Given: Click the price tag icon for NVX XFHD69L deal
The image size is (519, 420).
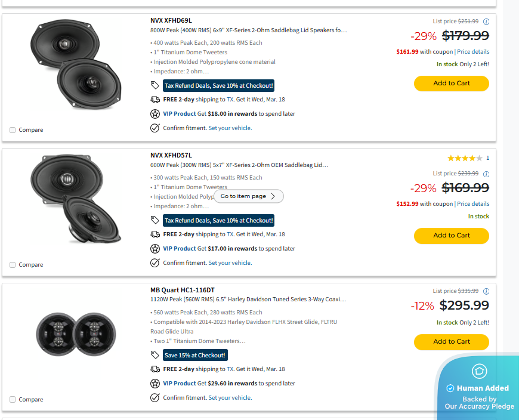Looking at the screenshot, I should [x=155, y=85].
